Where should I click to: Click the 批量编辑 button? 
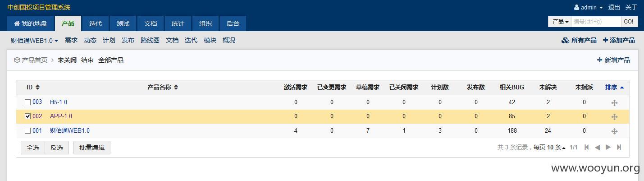[92, 148]
